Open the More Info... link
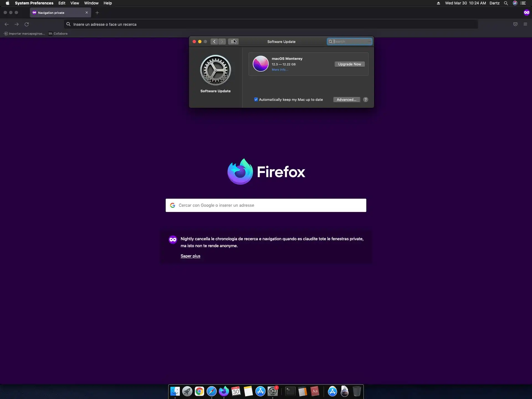The height and width of the screenshot is (399, 532). tap(280, 70)
